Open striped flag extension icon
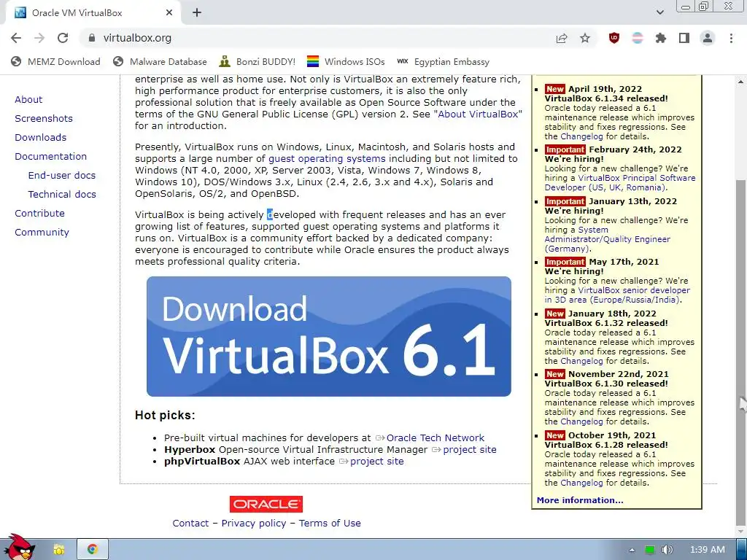This screenshot has height=560, width=747. click(x=638, y=38)
